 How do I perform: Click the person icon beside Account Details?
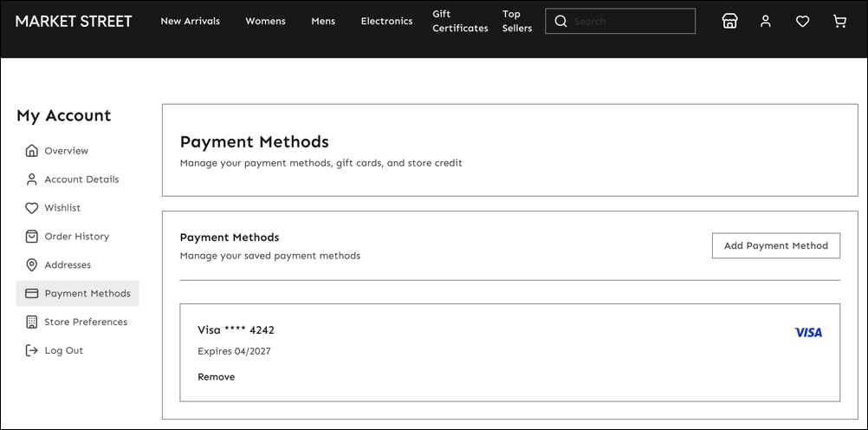pyautogui.click(x=31, y=179)
